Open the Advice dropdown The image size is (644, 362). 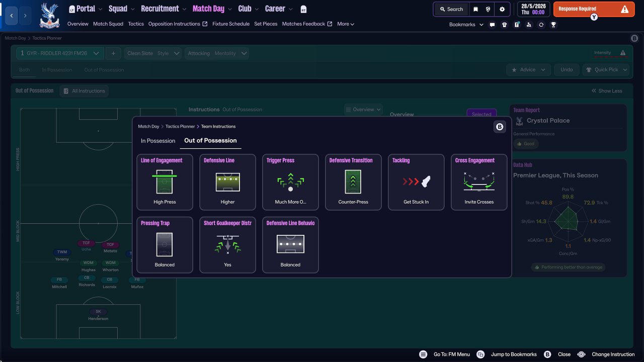(x=528, y=70)
